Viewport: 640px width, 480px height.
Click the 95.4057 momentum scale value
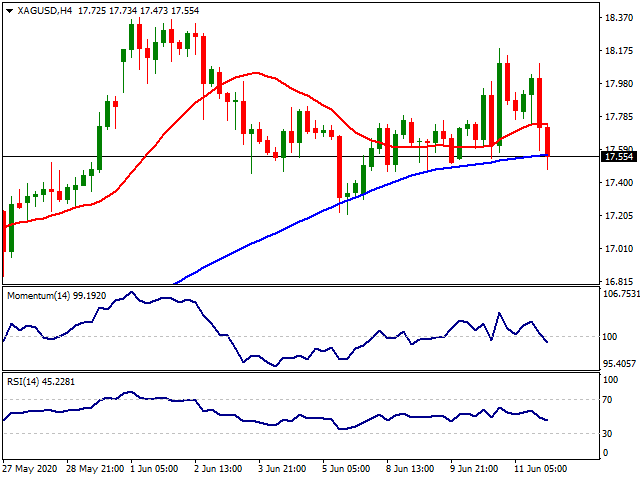tap(620, 363)
